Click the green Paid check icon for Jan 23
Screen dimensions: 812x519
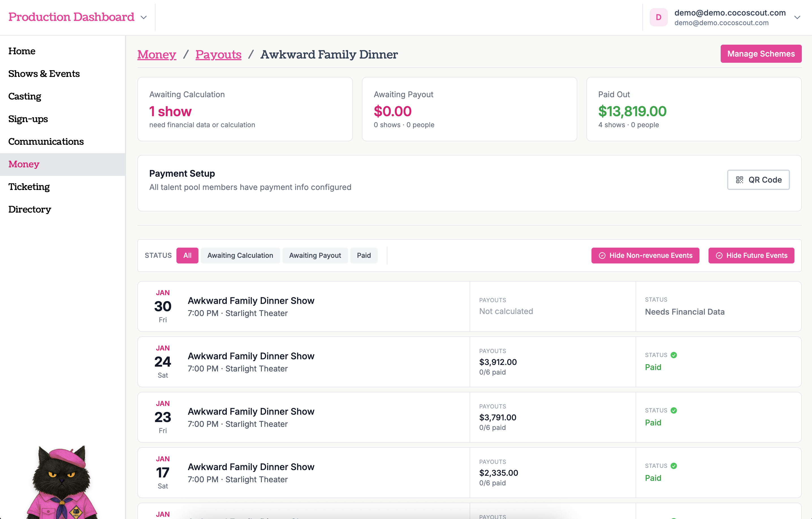click(674, 410)
